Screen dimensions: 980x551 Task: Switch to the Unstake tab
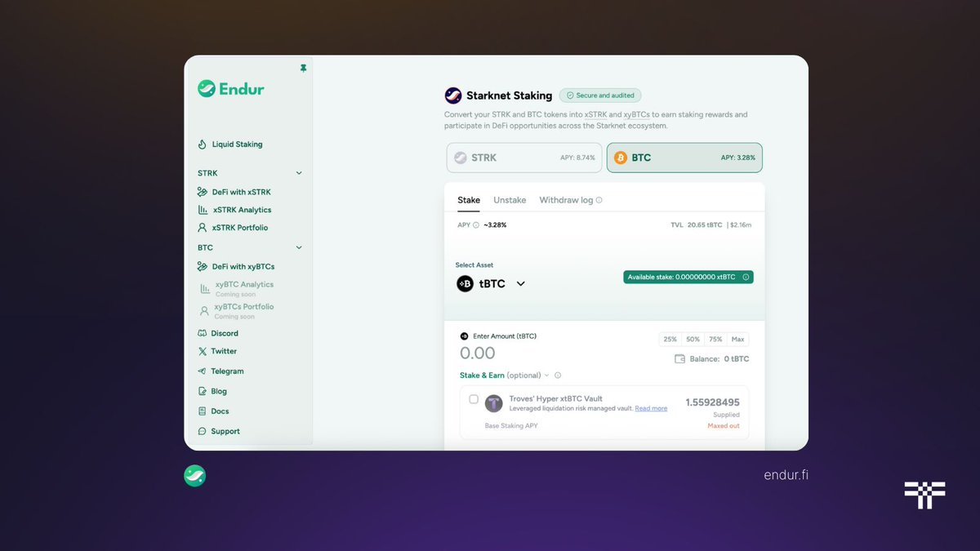pos(510,200)
